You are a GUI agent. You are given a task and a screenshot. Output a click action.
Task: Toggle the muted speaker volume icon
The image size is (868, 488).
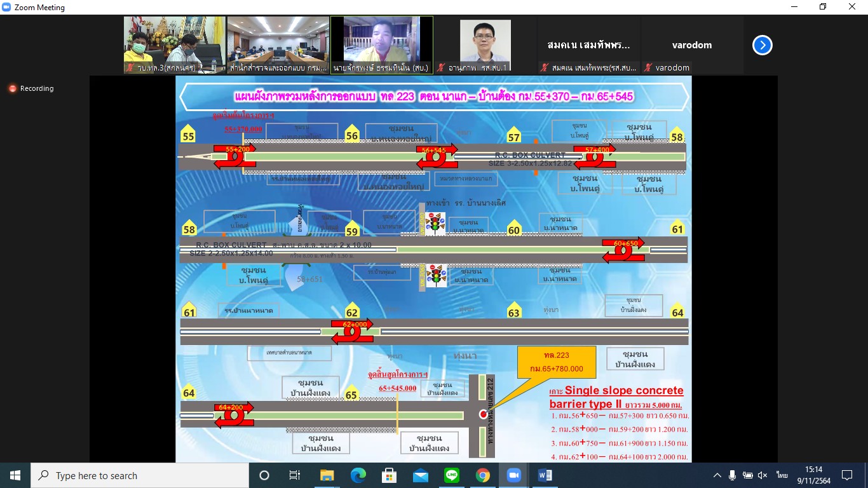coord(763,475)
